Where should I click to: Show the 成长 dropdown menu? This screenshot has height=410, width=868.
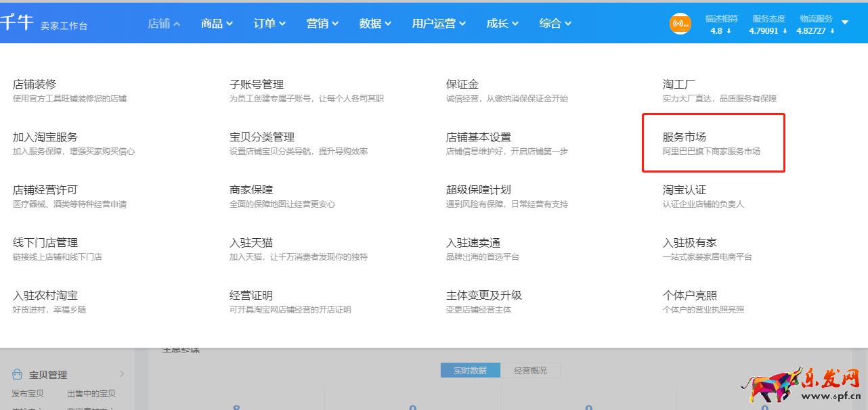point(503,24)
